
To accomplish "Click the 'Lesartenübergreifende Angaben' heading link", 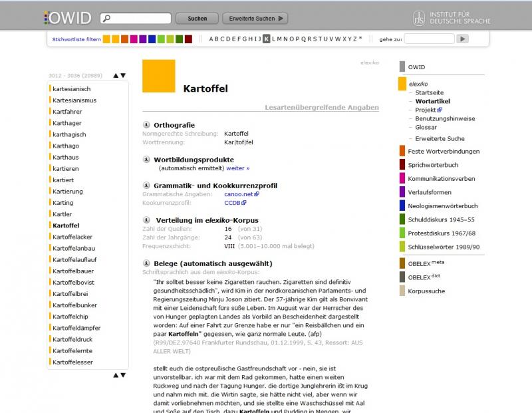I will (x=322, y=107).
